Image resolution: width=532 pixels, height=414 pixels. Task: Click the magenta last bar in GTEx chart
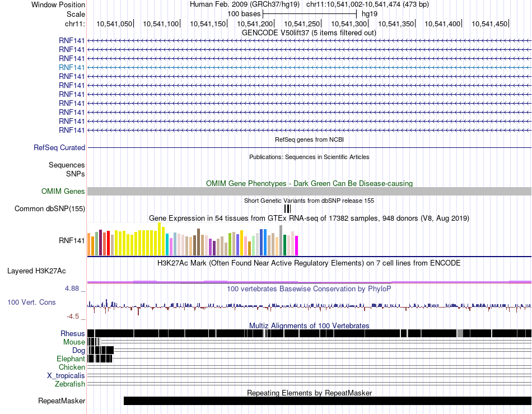pyautogui.click(x=297, y=246)
